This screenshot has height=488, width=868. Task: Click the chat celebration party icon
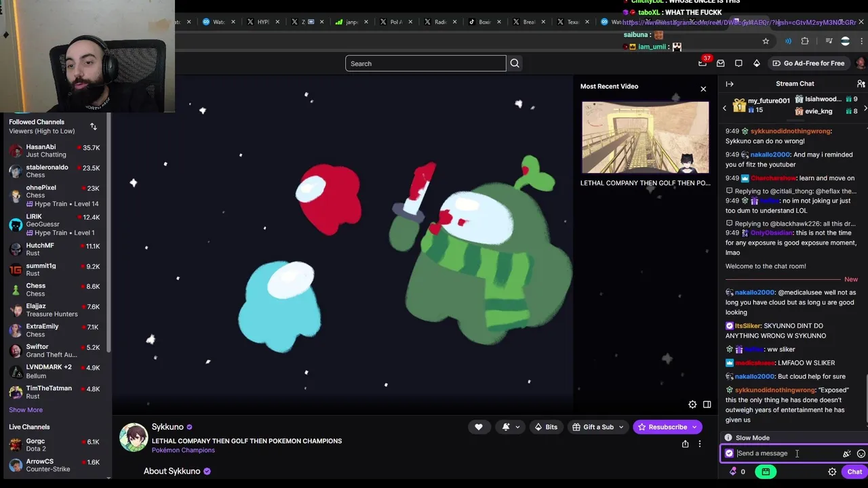click(846, 454)
